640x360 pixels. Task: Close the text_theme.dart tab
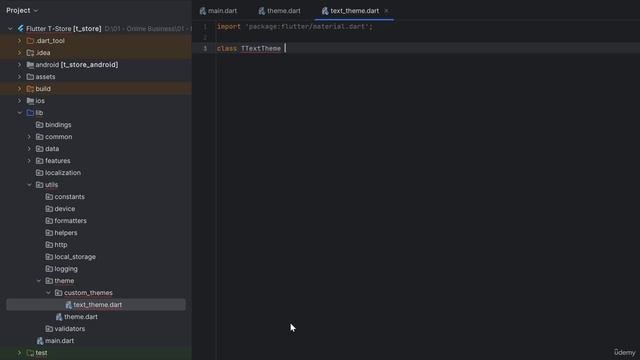tap(386, 11)
